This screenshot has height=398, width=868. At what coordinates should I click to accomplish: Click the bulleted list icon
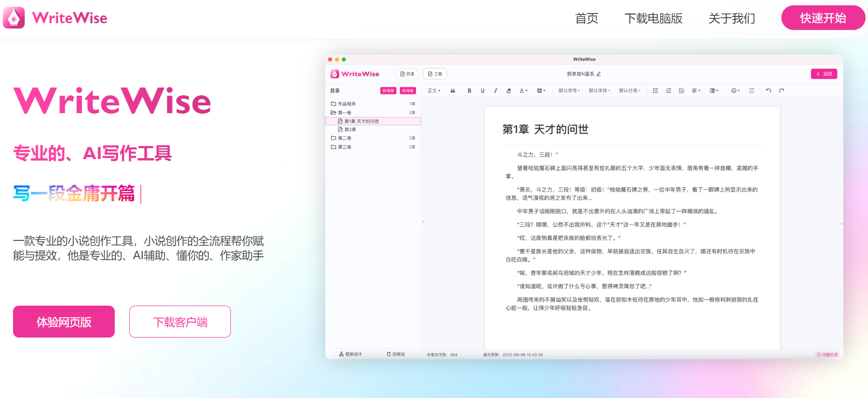[x=655, y=90]
